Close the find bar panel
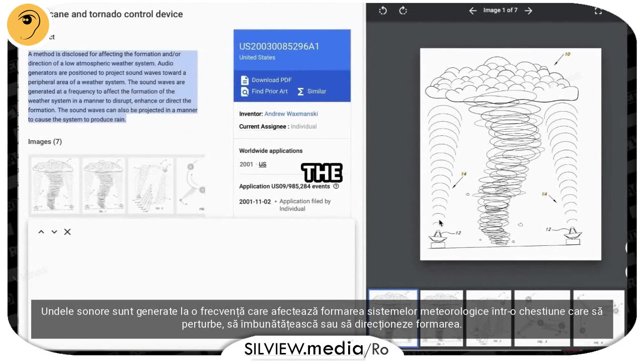 click(67, 232)
